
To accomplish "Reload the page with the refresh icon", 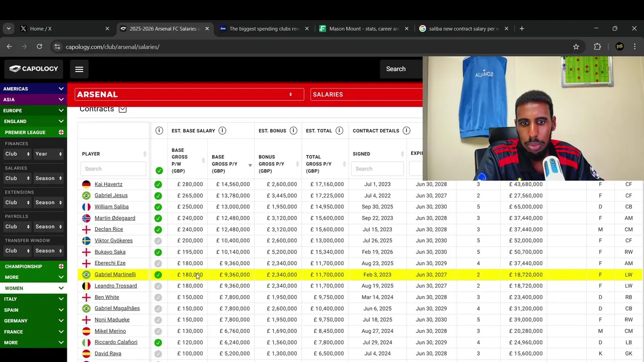I will (x=39, y=47).
